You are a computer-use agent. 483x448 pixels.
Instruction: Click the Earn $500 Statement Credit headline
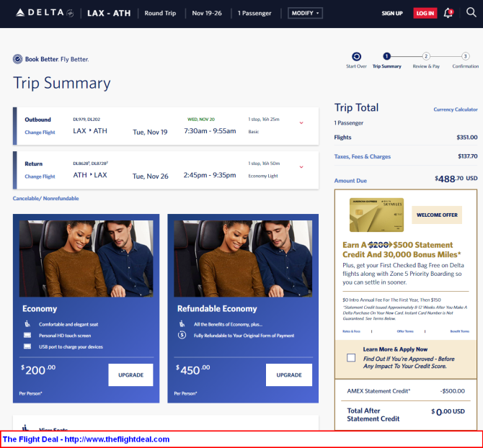click(x=402, y=249)
